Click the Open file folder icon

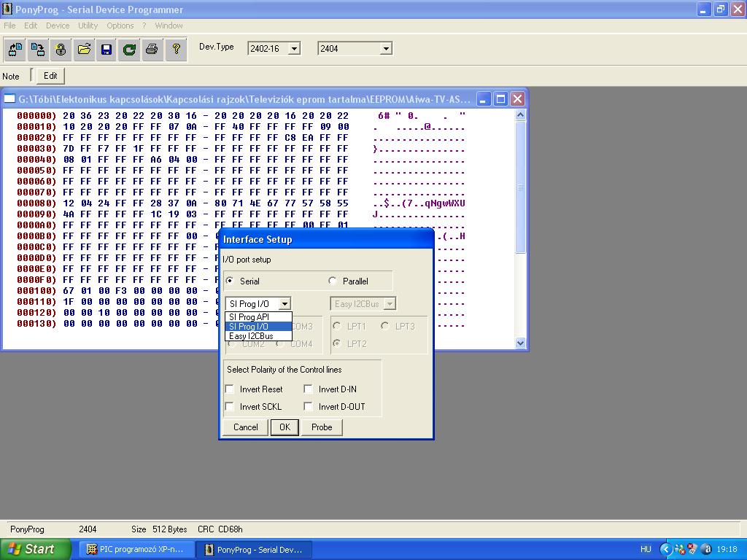tap(84, 49)
